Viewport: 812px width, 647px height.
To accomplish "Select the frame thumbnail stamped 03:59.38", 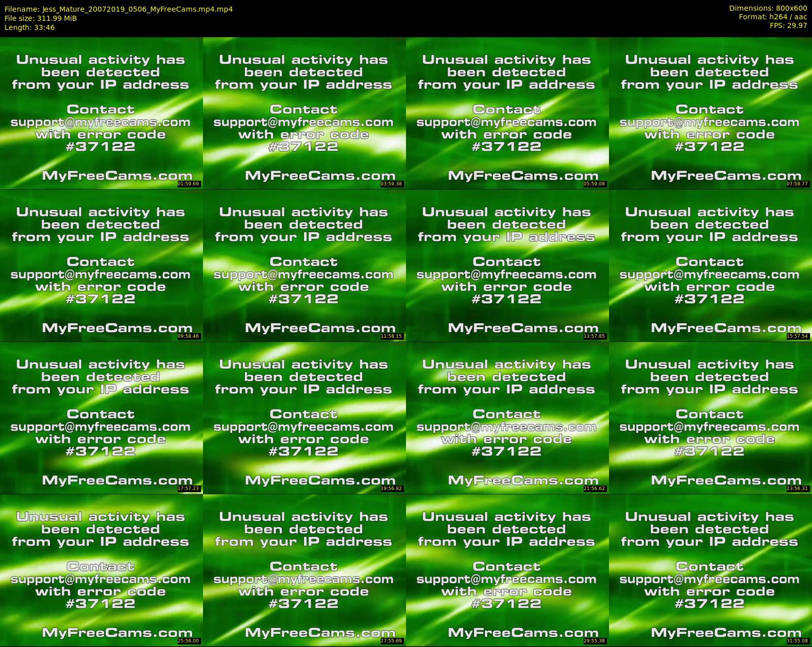I will 304,113.
